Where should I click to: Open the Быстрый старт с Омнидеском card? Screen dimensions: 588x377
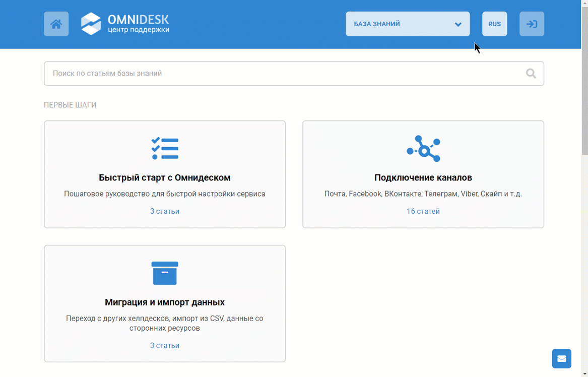coord(165,177)
